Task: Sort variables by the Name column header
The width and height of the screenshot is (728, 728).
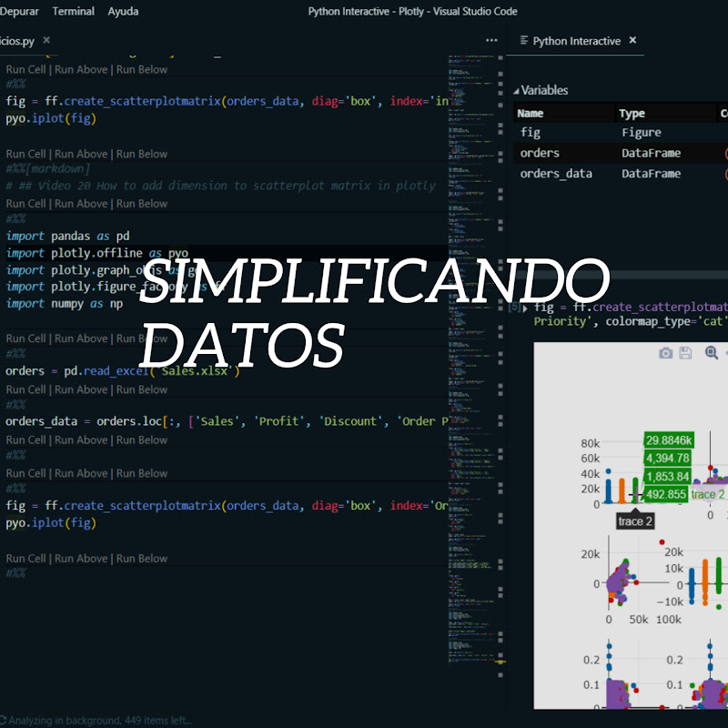Action: tap(530, 114)
